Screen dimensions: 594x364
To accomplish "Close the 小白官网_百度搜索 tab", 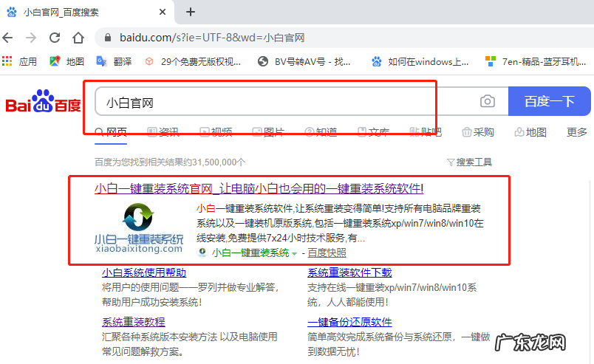I will pyautogui.click(x=163, y=12).
